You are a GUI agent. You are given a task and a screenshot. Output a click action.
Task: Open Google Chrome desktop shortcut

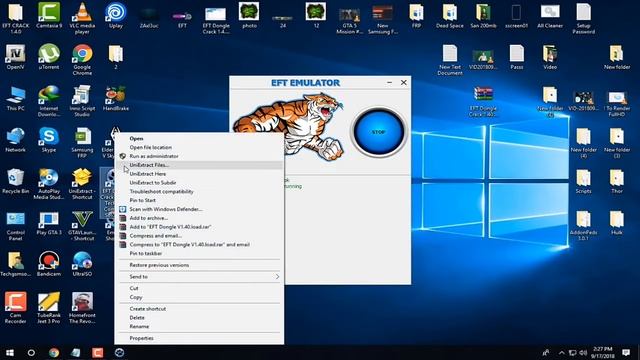[x=82, y=60]
